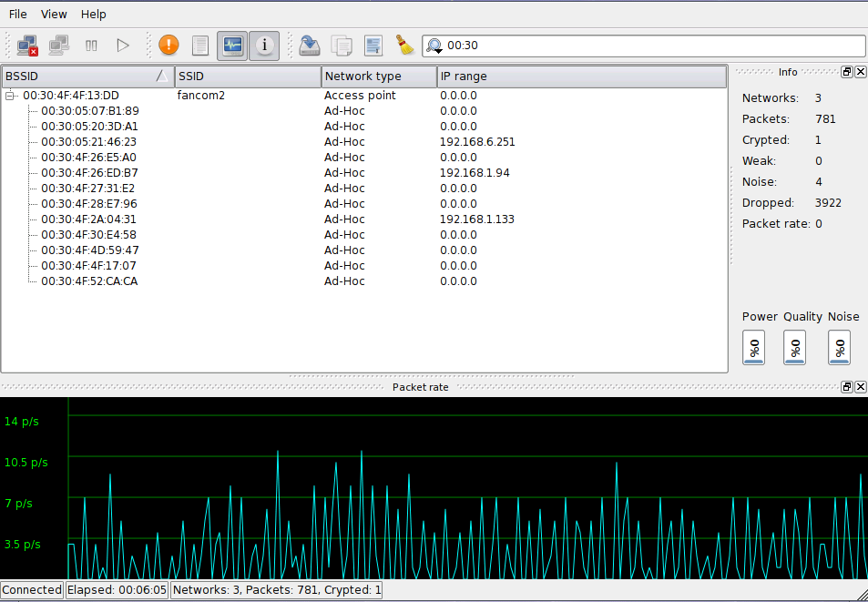Viewport: 868px width, 602px height.
Task: Close the Info panel
Action: 860,72
